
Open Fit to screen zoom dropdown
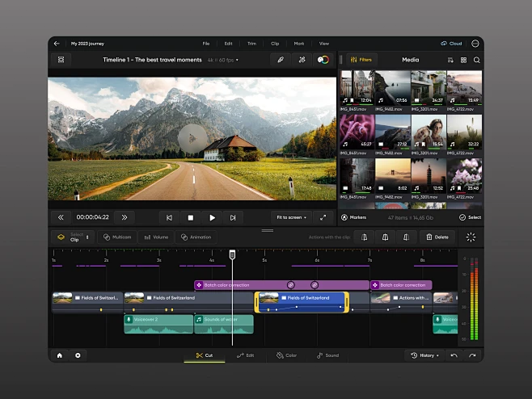(x=291, y=217)
